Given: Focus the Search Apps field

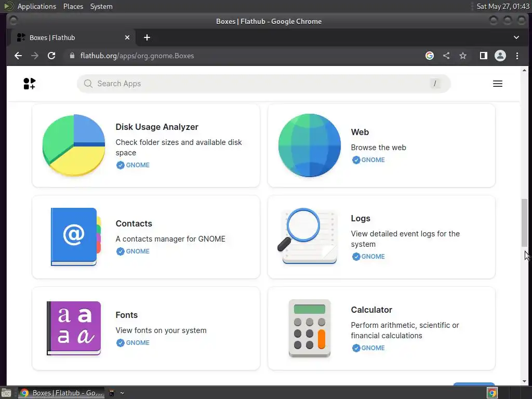Looking at the screenshot, I should tap(263, 84).
